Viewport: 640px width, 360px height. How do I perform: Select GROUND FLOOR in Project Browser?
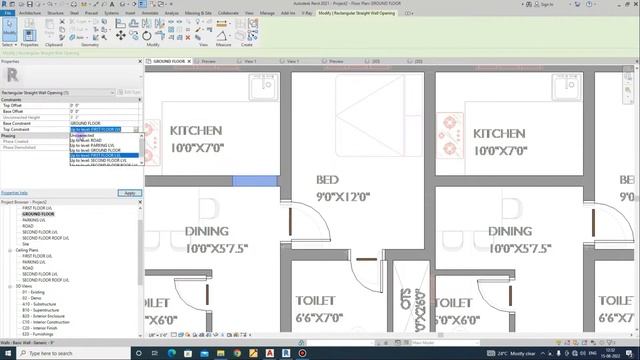(x=38, y=214)
